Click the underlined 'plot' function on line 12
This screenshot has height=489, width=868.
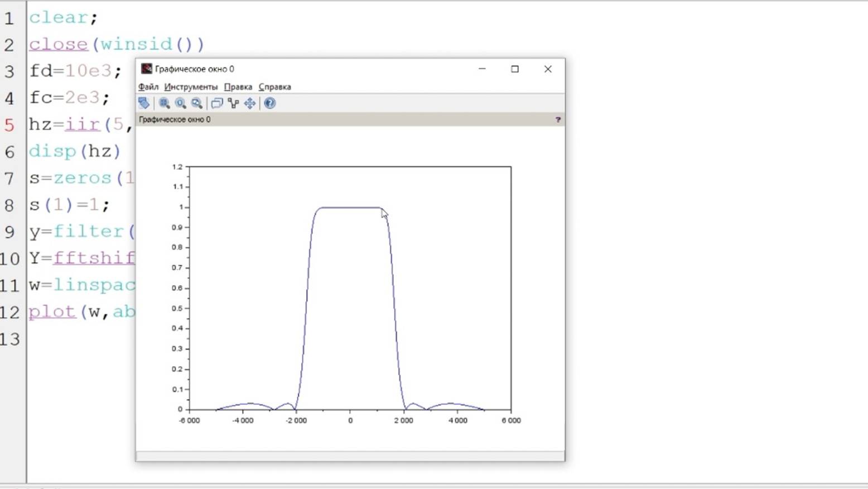pos(52,311)
